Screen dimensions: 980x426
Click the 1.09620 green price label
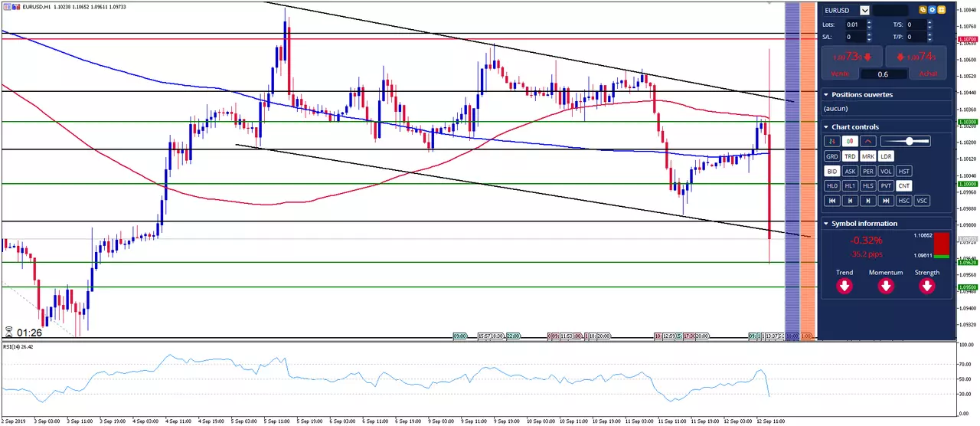968,262
